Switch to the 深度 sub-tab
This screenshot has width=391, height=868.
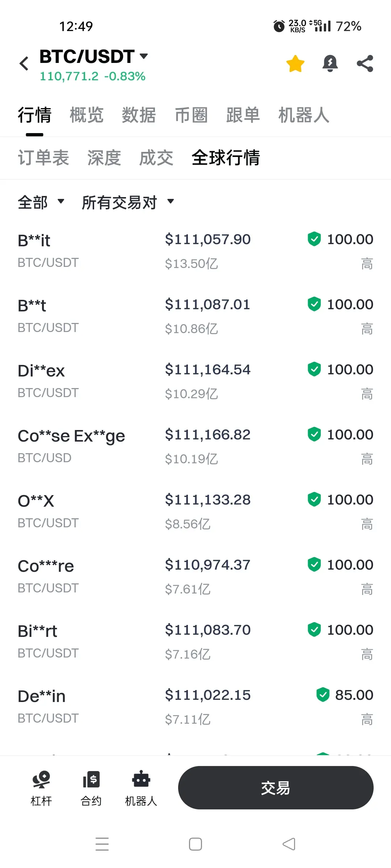click(x=104, y=158)
